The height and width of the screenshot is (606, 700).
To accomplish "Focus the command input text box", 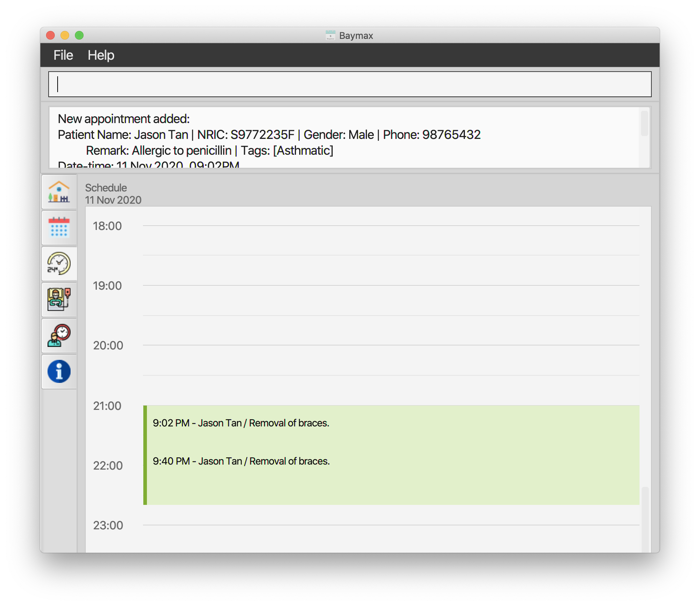I will pos(349,84).
